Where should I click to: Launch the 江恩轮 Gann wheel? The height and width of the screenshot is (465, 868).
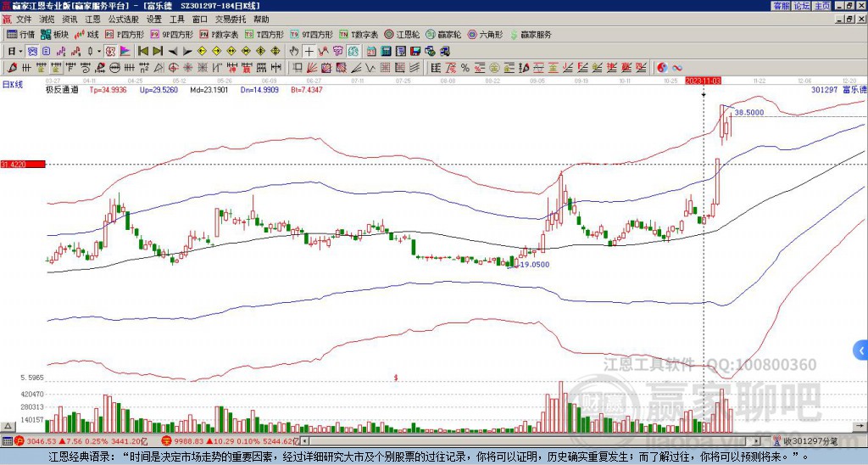click(x=402, y=34)
